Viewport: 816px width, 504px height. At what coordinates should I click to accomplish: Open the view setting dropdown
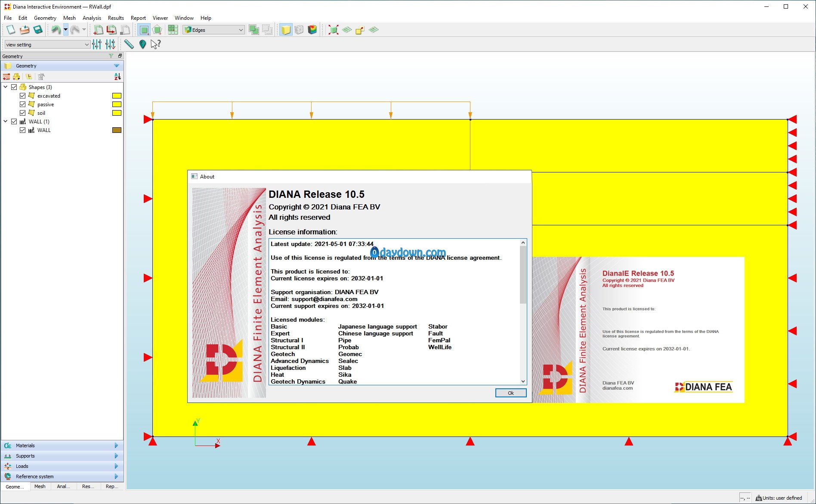point(47,44)
